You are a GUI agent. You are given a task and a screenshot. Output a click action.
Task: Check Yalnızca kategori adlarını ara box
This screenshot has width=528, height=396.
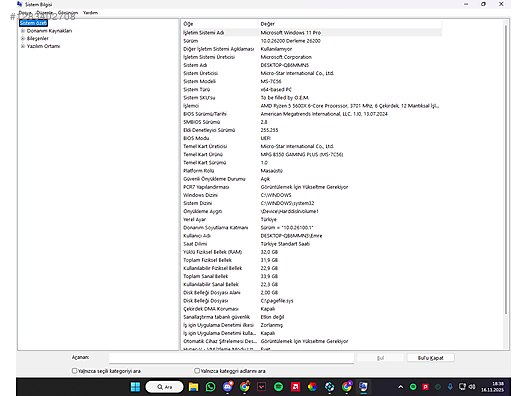[x=197, y=371]
